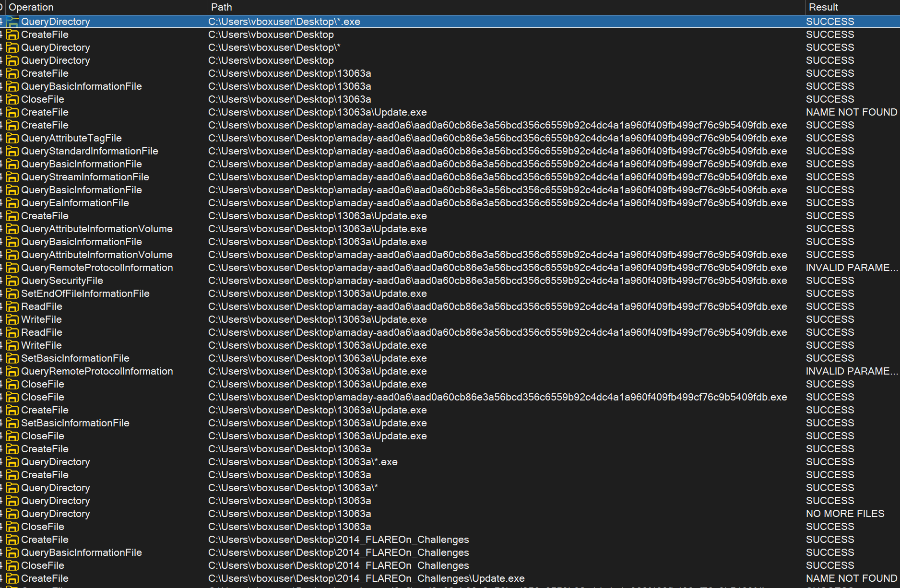Select the QueryAttributeTagFile operation text
Viewport: 900px width, 588px height.
point(71,138)
